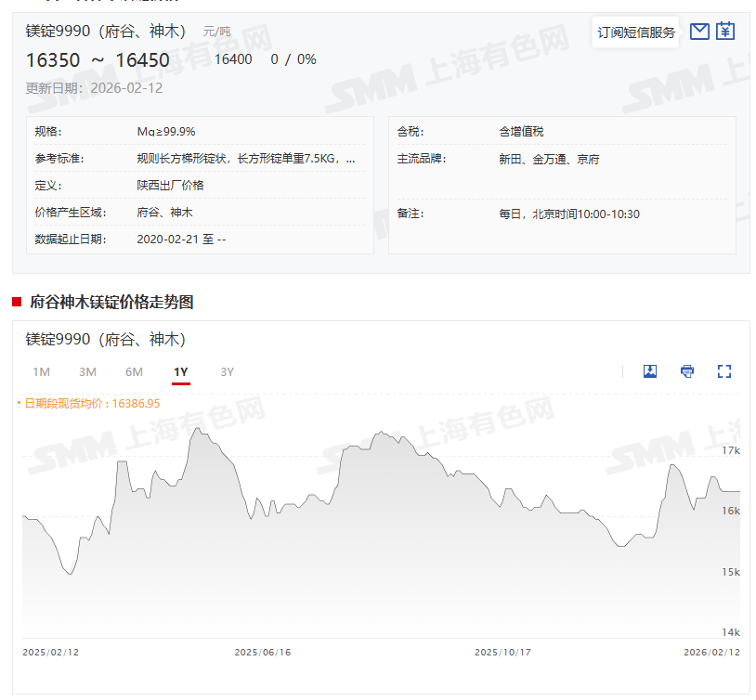
Task: Switch to the 3Y chart view
Action: pyautogui.click(x=227, y=372)
